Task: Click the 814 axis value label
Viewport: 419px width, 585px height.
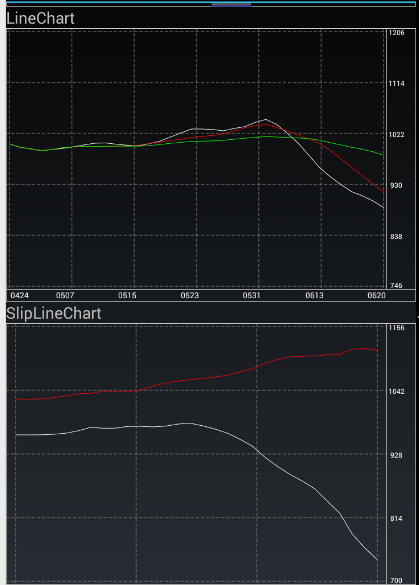Action: (x=396, y=519)
